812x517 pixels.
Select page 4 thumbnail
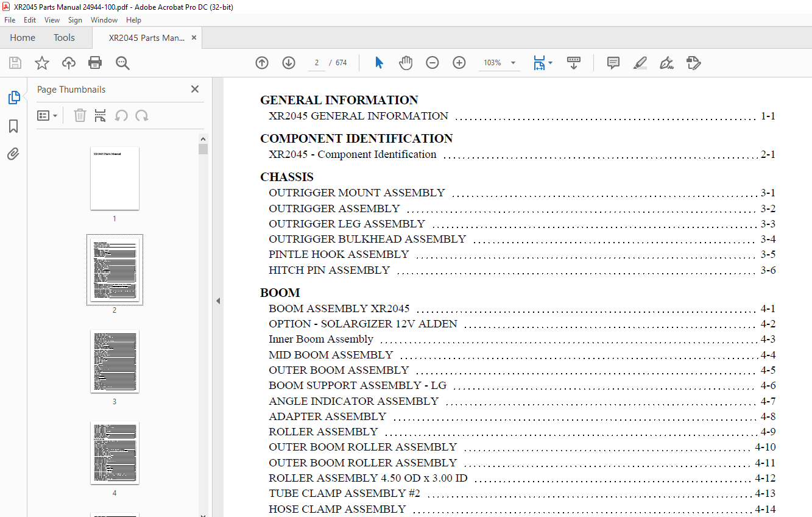point(115,453)
